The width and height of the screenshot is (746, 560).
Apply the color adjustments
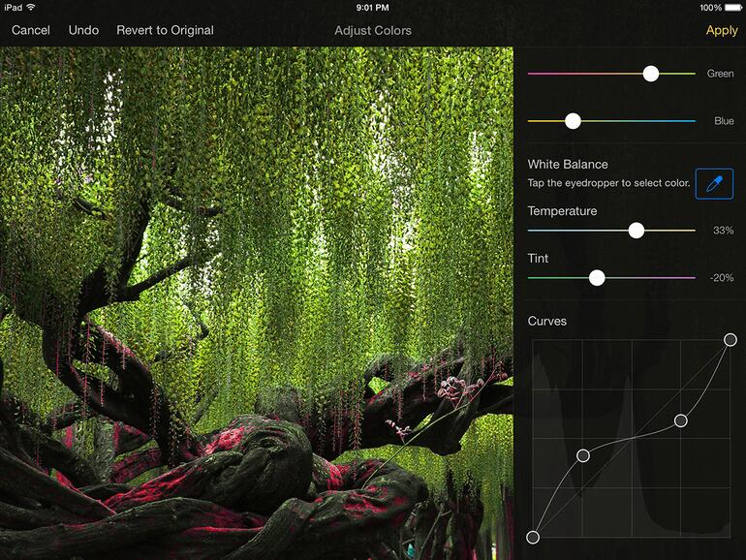[722, 30]
